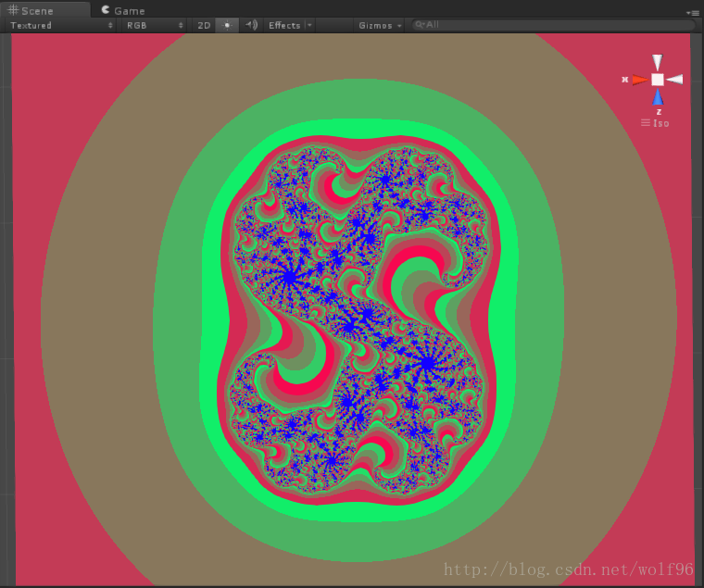Focus the scene search field
The image size is (704, 588).
[x=553, y=25]
